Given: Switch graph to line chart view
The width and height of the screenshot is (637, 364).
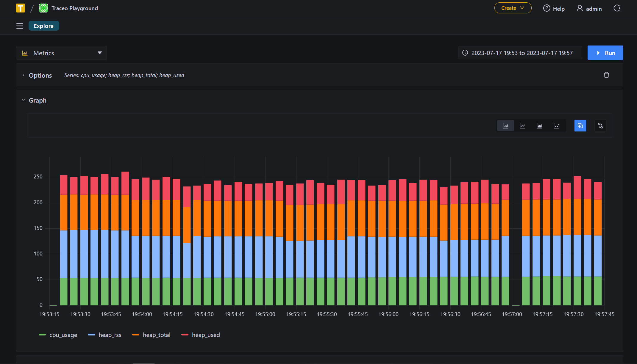Looking at the screenshot, I should (522, 126).
